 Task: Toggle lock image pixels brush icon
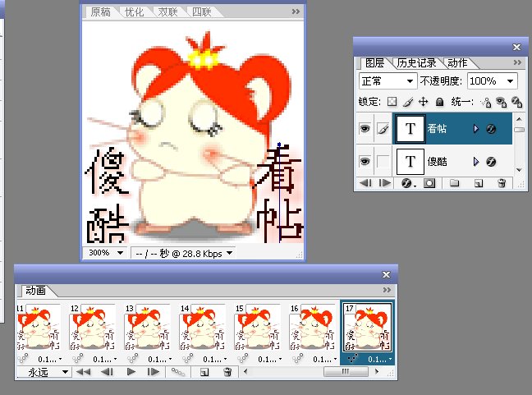pos(408,102)
